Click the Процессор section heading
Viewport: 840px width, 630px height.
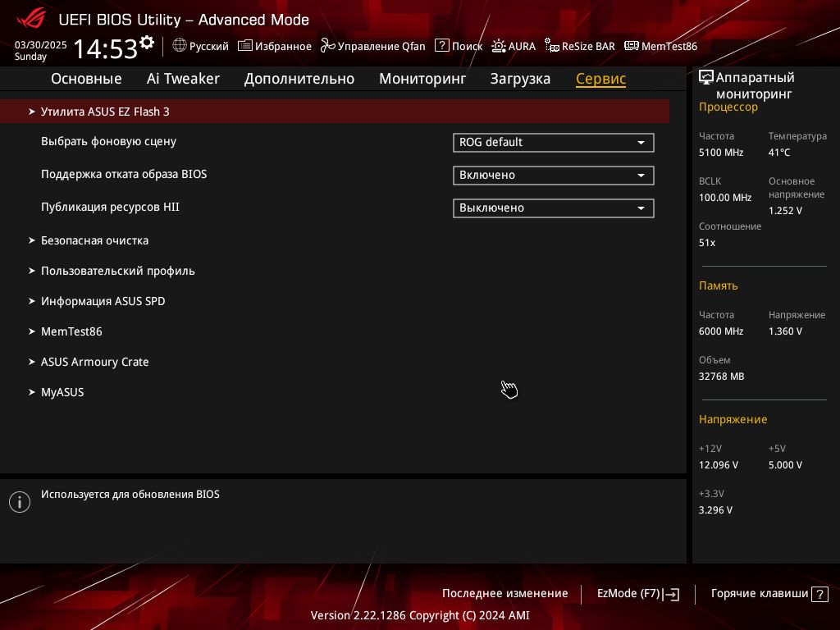click(x=728, y=107)
